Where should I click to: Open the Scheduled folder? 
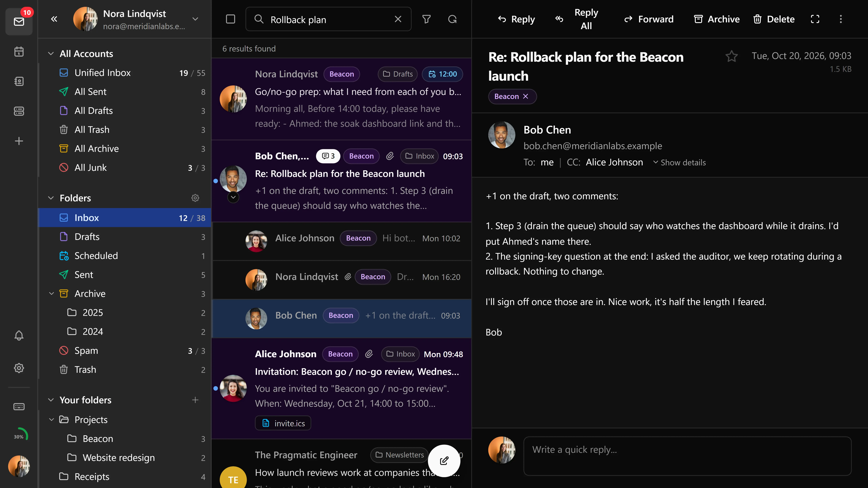[125, 256]
